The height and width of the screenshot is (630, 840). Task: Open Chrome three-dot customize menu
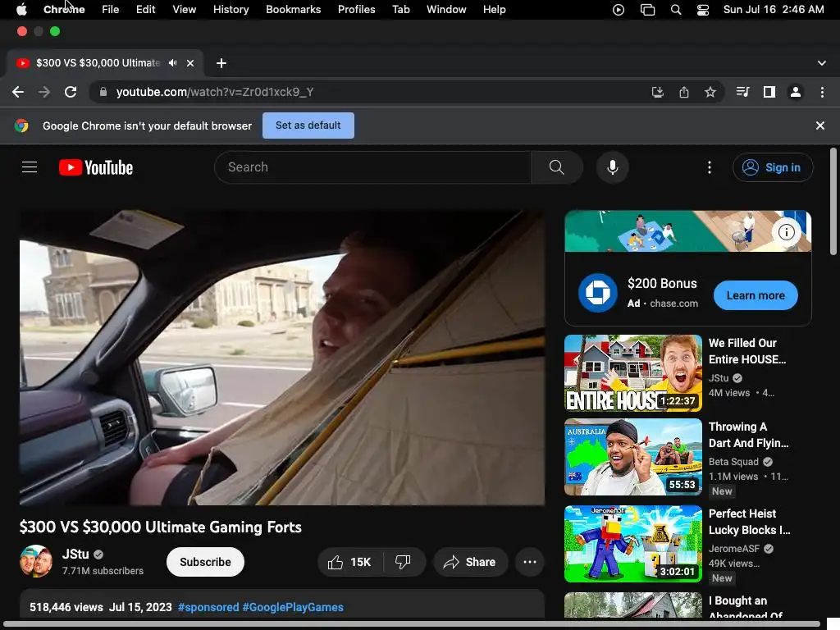coord(822,92)
